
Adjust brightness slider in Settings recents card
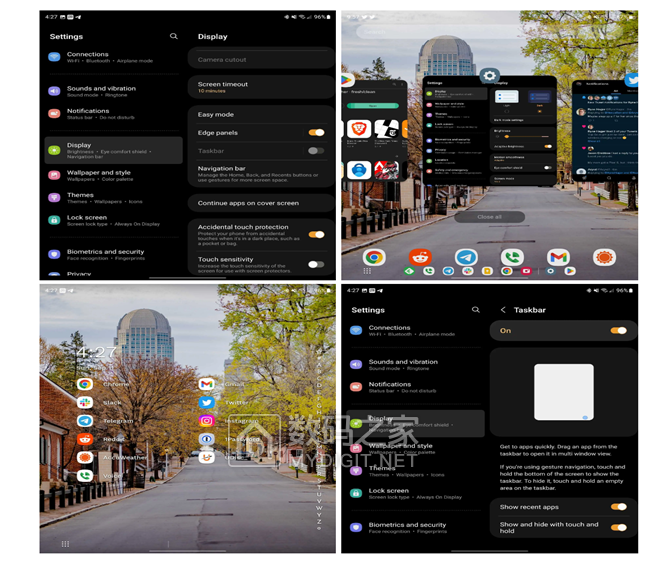click(x=524, y=136)
